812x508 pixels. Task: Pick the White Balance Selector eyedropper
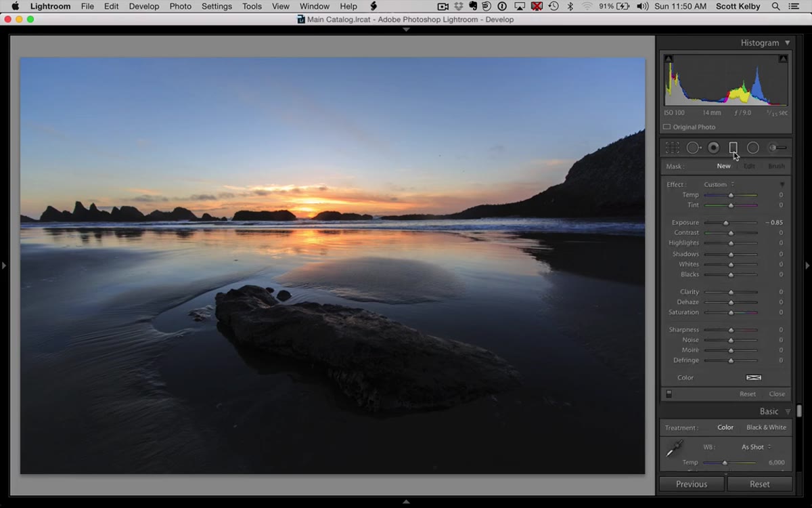[675, 449]
